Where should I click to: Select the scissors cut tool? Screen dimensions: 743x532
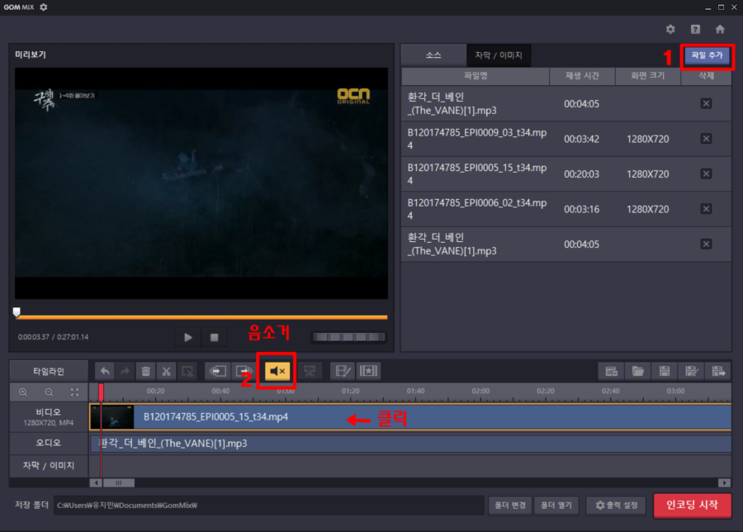166,371
